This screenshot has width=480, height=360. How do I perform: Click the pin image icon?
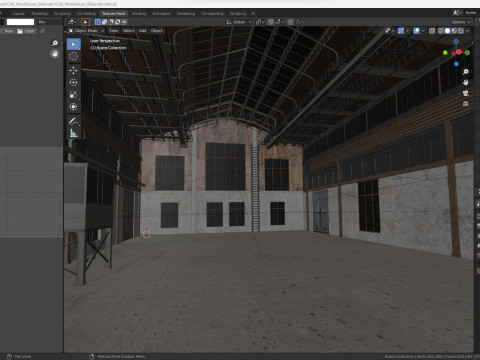42,31
